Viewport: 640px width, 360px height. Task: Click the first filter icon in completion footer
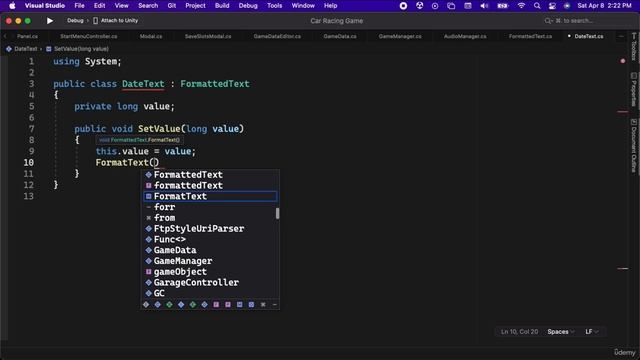pyautogui.click(x=146, y=304)
